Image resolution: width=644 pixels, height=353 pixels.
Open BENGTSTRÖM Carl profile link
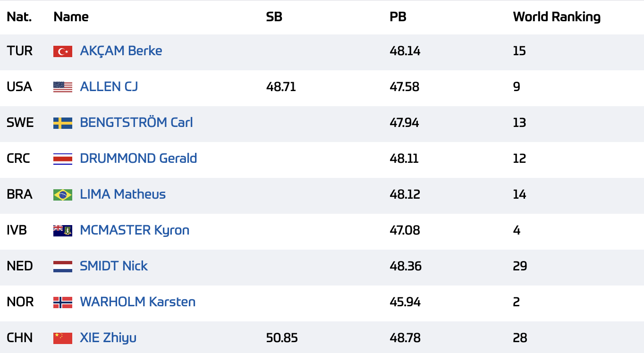point(136,123)
